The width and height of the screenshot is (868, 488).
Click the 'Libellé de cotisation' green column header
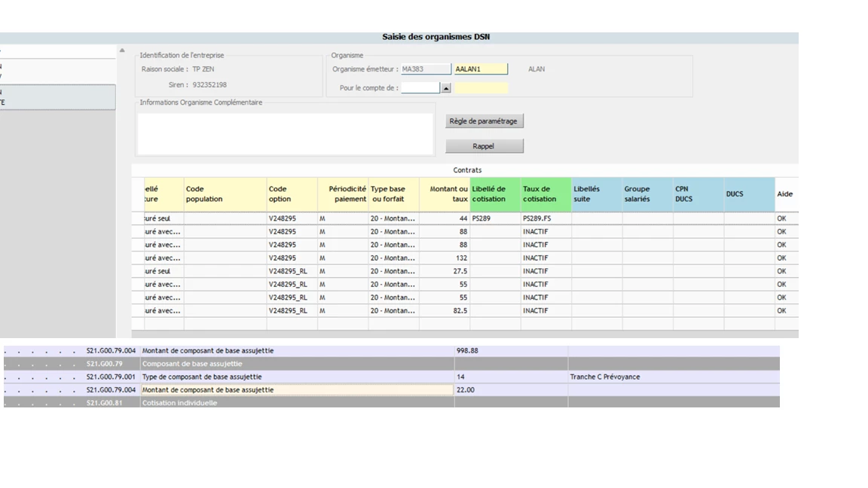click(x=494, y=194)
